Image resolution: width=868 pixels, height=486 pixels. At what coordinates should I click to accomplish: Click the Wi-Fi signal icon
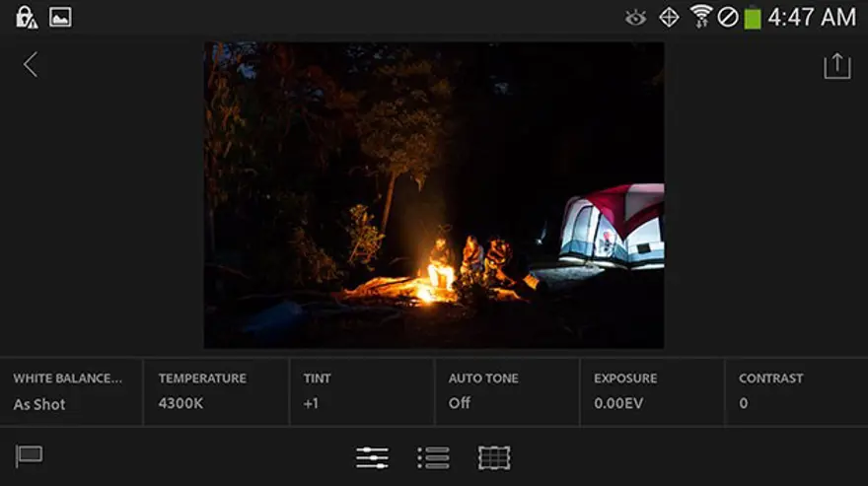(x=701, y=17)
